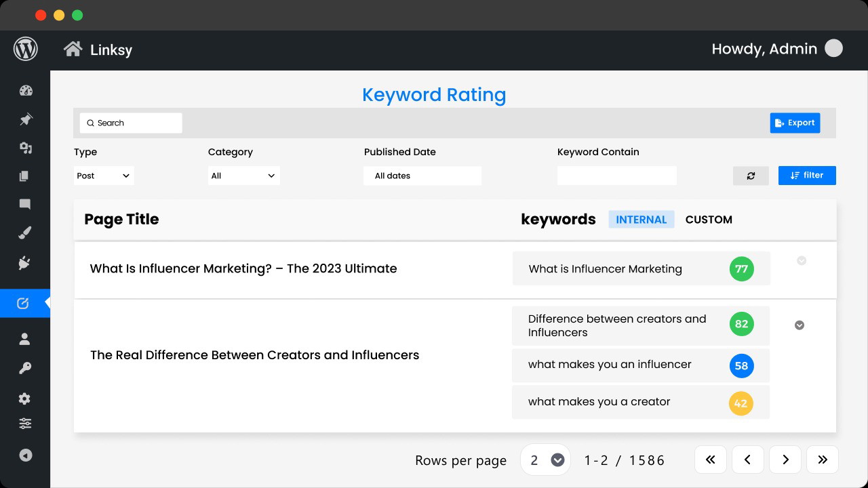Collapse the Creators and Influencers keywords row
This screenshot has height=488, width=868.
(800, 325)
